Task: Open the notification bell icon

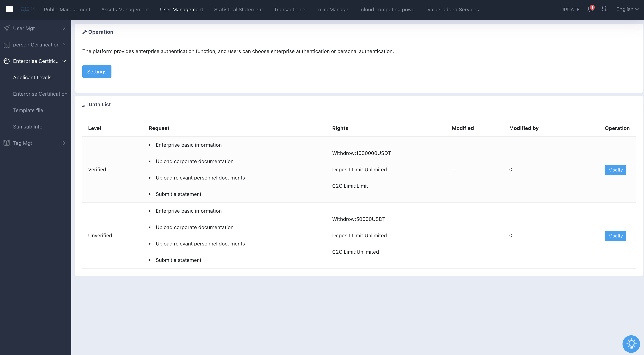Action: tap(590, 9)
